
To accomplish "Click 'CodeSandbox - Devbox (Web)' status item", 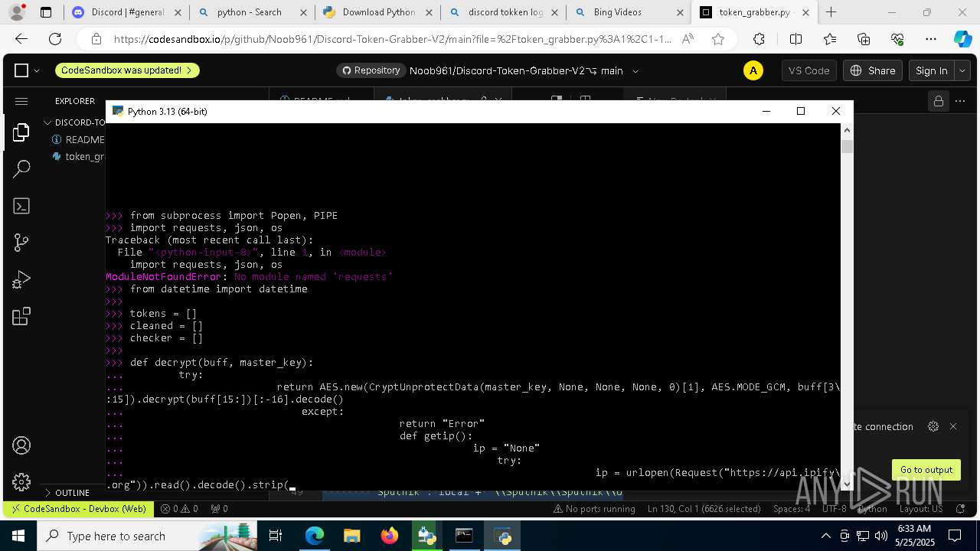I will point(77,508).
